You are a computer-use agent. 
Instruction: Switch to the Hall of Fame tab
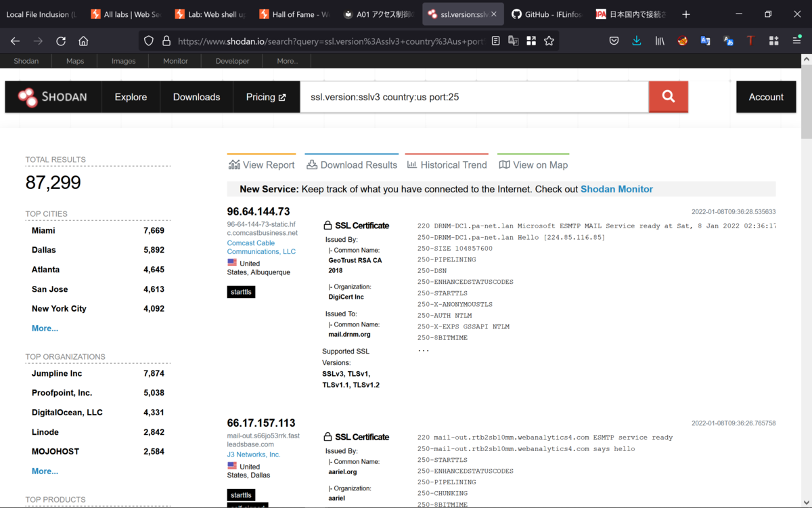tap(294, 14)
